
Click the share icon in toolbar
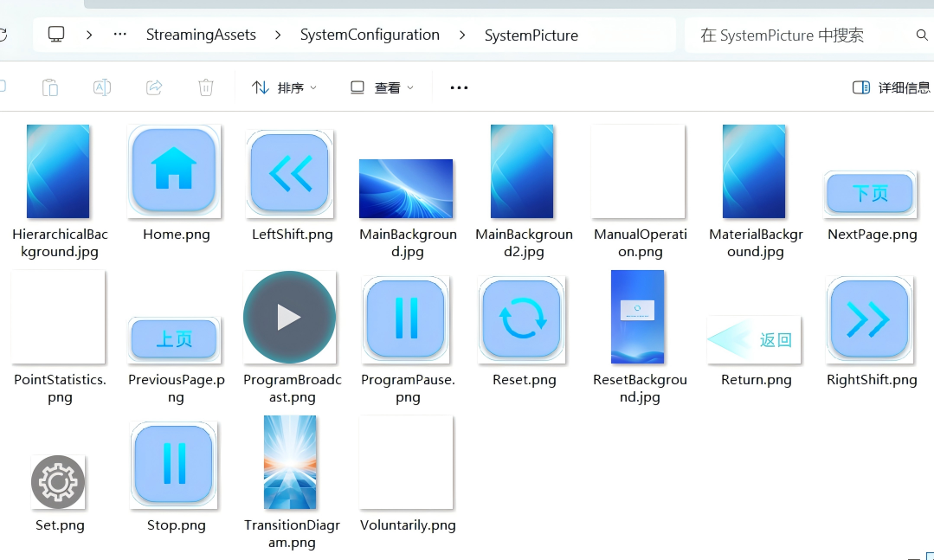pyautogui.click(x=154, y=87)
